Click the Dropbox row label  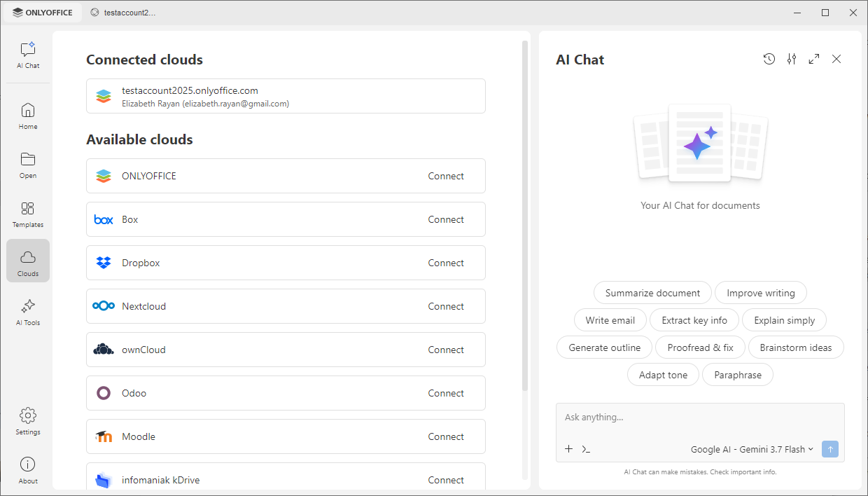tap(141, 263)
